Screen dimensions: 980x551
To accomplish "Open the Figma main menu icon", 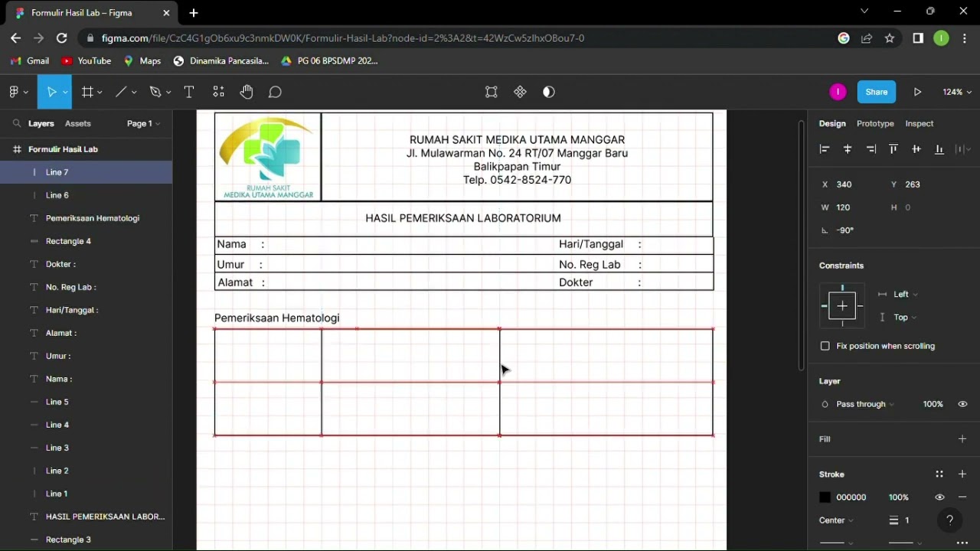I will [x=14, y=92].
